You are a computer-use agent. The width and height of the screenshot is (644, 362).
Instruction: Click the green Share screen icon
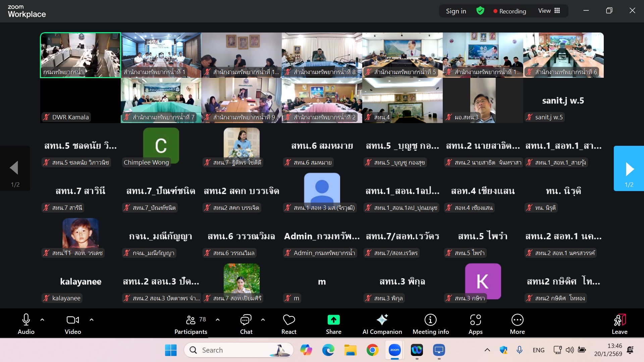(x=333, y=320)
